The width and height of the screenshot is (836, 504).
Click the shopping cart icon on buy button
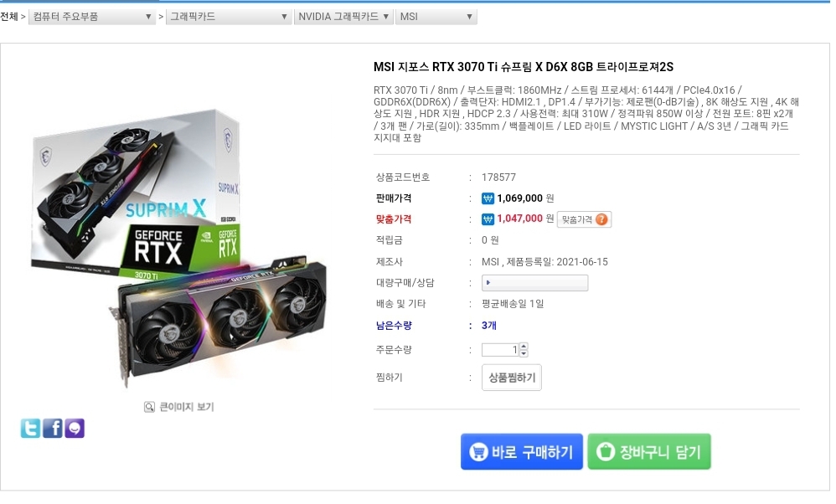pyautogui.click(x=478, y=453)
